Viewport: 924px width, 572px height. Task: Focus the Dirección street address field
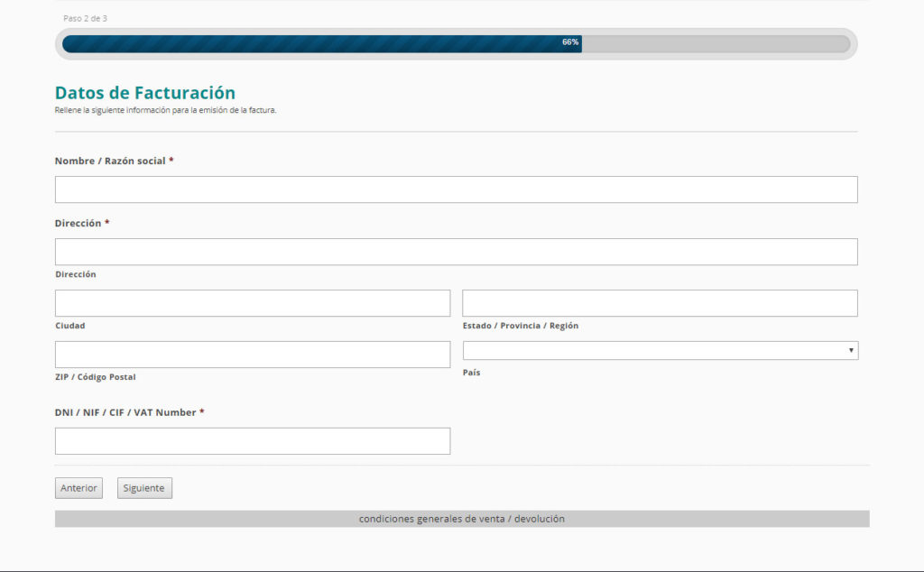456,252
